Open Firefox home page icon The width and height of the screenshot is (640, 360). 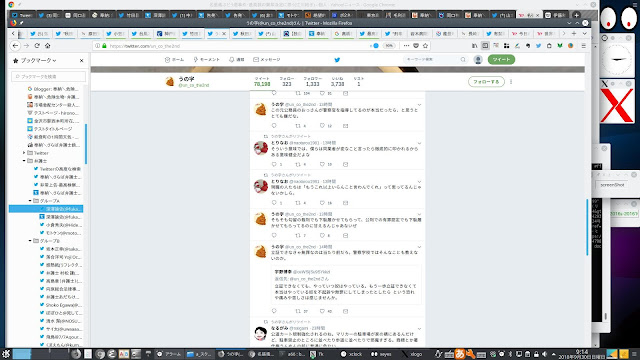pyautogui.click(x=48, y=46)
